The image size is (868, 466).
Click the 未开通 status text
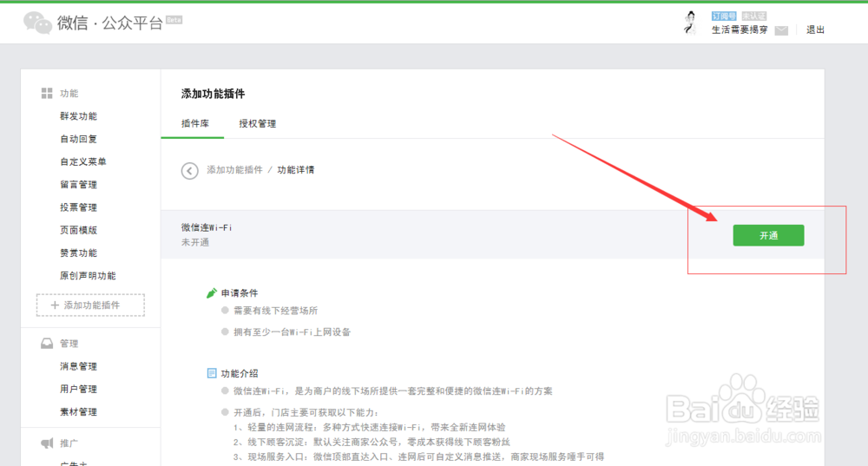[194, 242]
